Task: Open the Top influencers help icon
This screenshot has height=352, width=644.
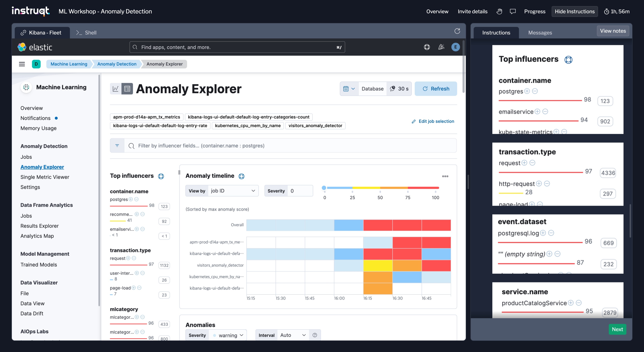Action: 161,176
